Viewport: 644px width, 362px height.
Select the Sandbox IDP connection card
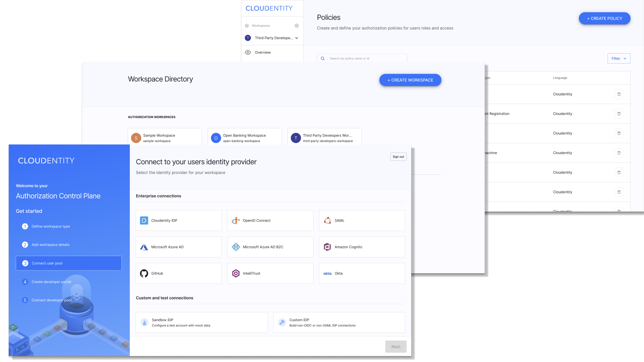tap(202, 322)
